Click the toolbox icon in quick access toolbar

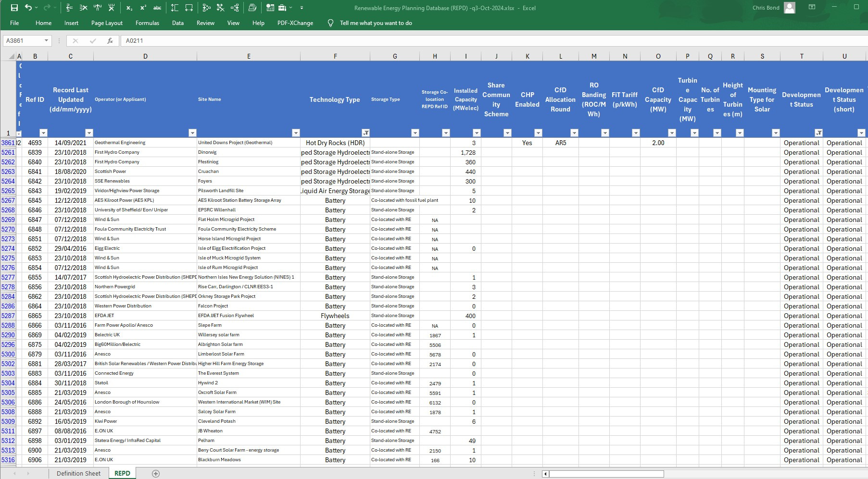pyautogui.click(x=282, y=8)
